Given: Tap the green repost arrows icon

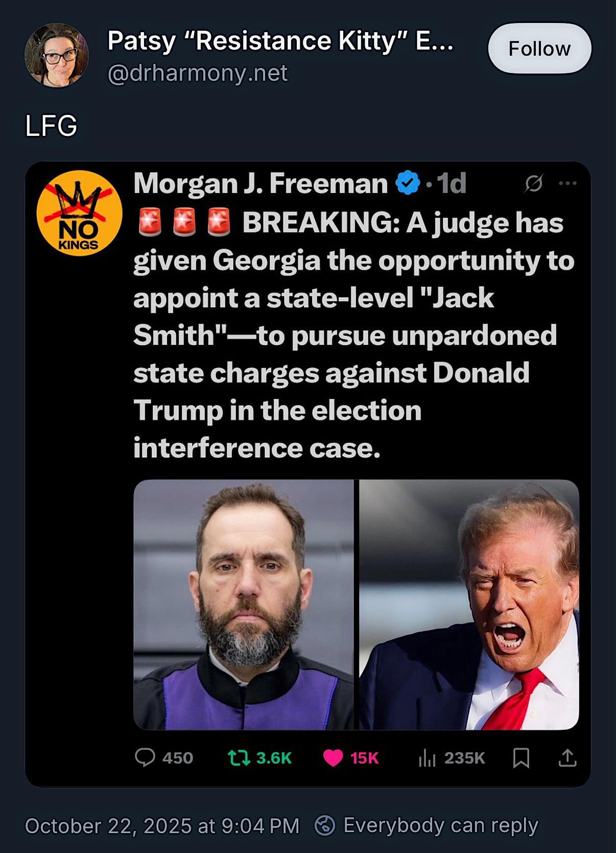Looking at the screenshot, I should [239, 757].
